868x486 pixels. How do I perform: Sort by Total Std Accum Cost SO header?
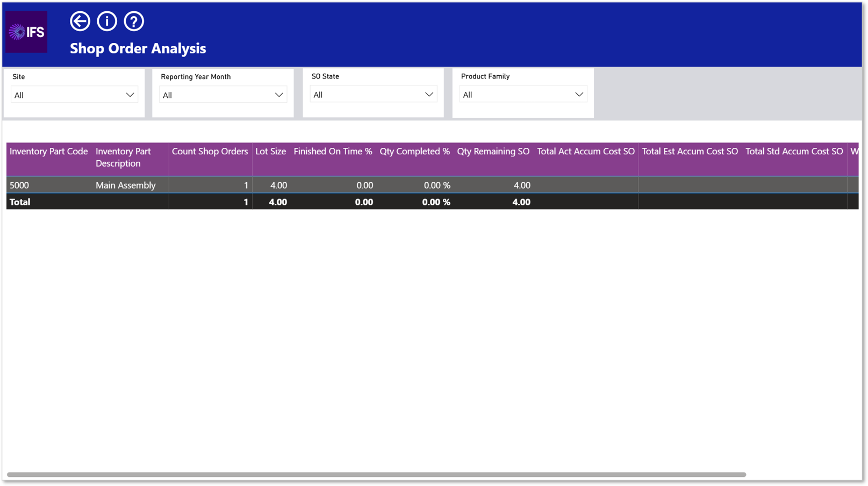[794, 152]
